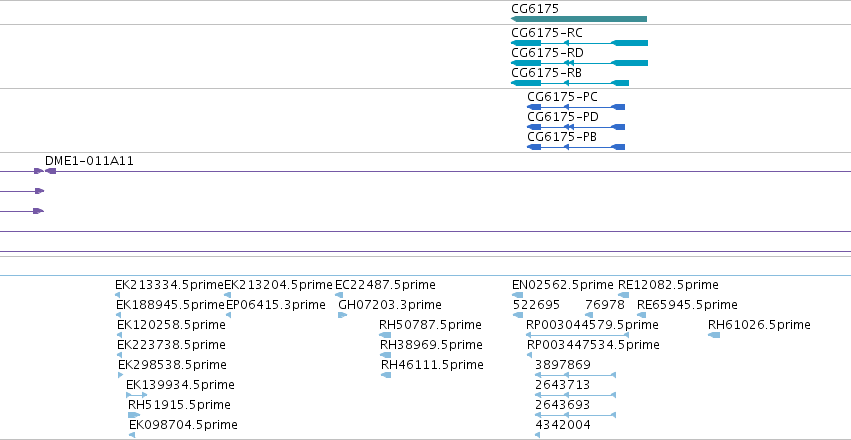Click the CG6175-RC transcript label
The image size is (851, 440).
(547, 33)
